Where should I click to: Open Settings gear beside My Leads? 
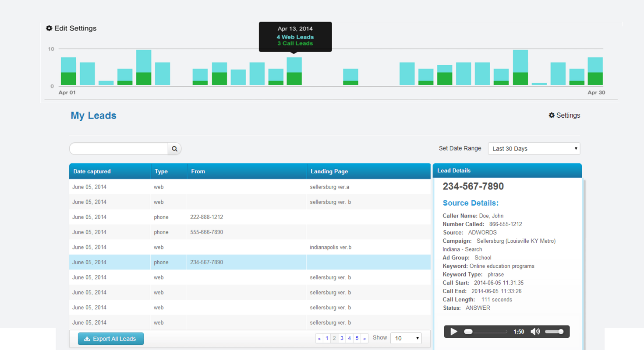551,115
